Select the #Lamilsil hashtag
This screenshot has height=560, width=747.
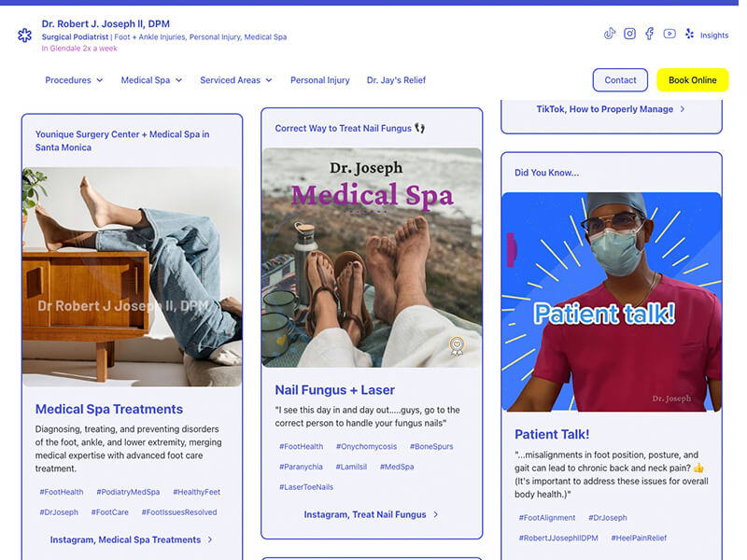[x=351, y=468]
